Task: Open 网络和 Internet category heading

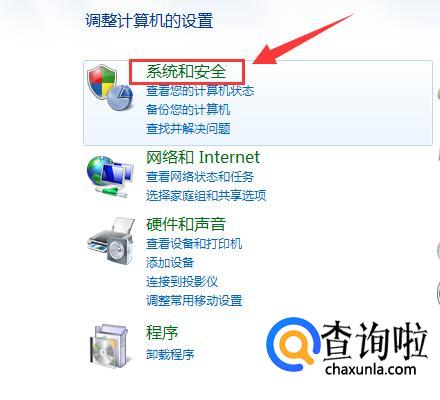Action: (x=203, y=157)
